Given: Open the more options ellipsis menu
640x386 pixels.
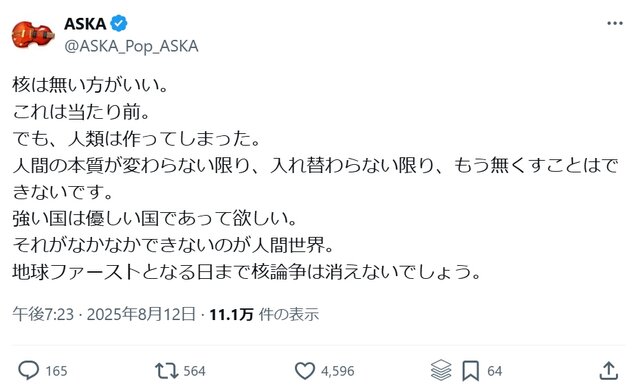Looking at the screenshot, I should (x=615, y=23).
